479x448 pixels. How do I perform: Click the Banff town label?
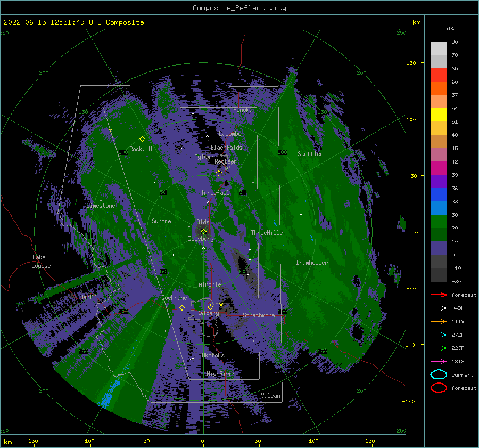[x=88, y=297]
